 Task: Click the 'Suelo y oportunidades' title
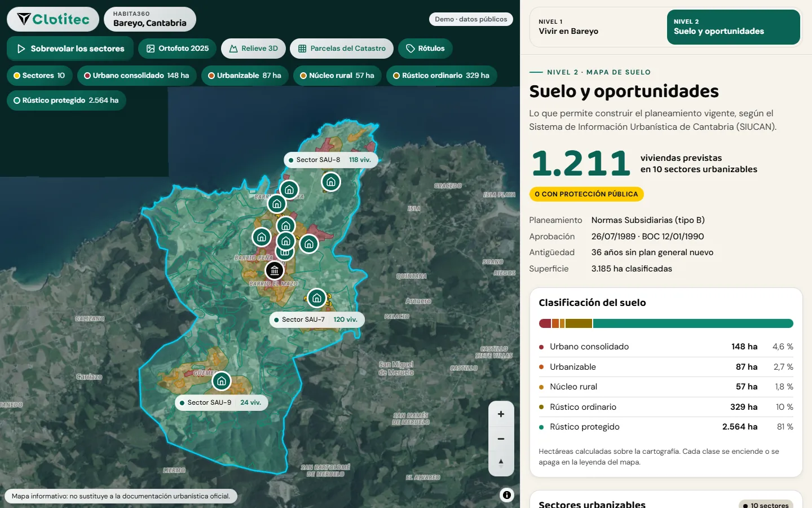[x=624, y=91]
